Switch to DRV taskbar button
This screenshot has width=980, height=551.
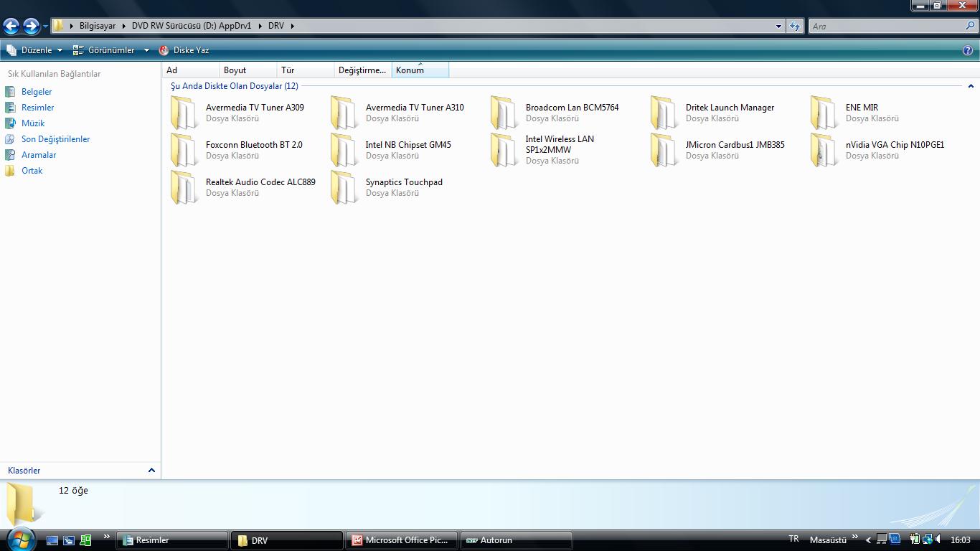pos(288,540)
